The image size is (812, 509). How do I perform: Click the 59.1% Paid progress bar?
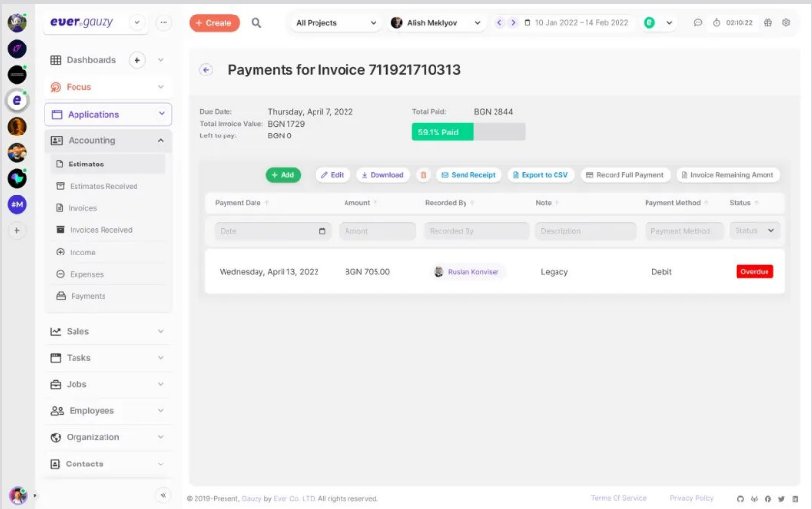[467, 132]
